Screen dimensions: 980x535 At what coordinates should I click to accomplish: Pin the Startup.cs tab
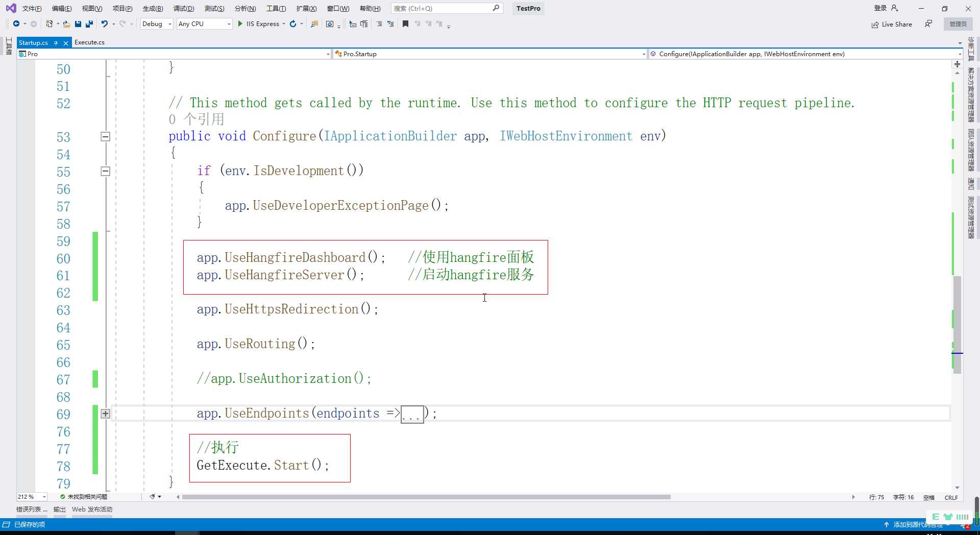56,43
